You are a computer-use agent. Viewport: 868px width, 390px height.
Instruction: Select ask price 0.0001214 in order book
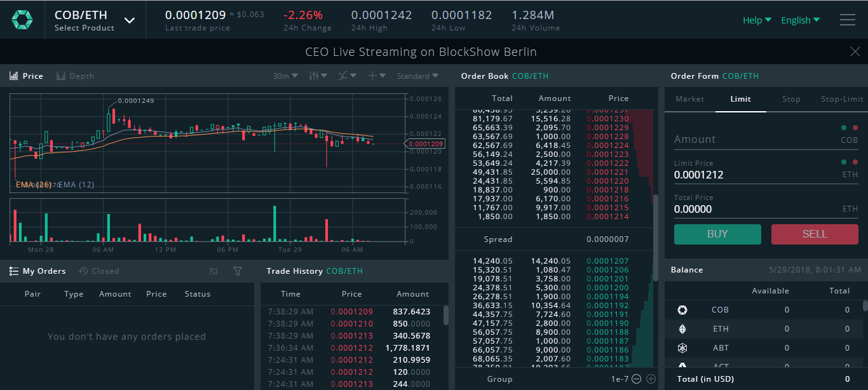click(x=607, y=217)
